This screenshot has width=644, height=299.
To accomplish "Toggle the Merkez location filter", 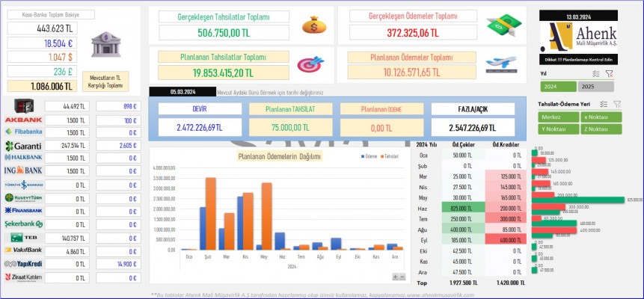I will click(557, 117).
